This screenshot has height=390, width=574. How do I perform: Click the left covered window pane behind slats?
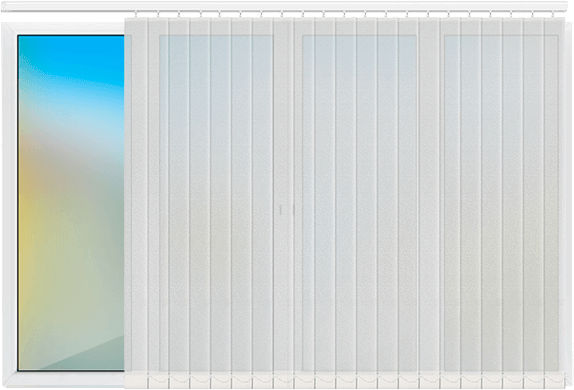[216, 203]
